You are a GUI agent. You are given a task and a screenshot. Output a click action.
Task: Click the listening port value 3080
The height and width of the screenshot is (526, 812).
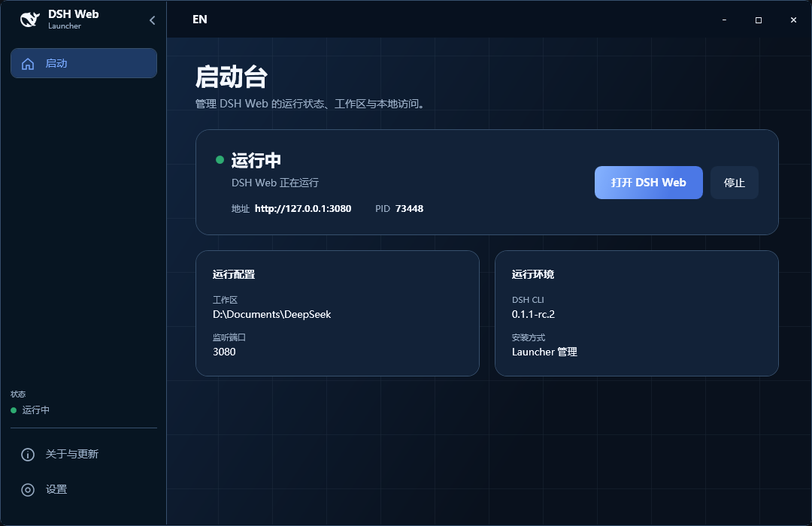(224, 352)
